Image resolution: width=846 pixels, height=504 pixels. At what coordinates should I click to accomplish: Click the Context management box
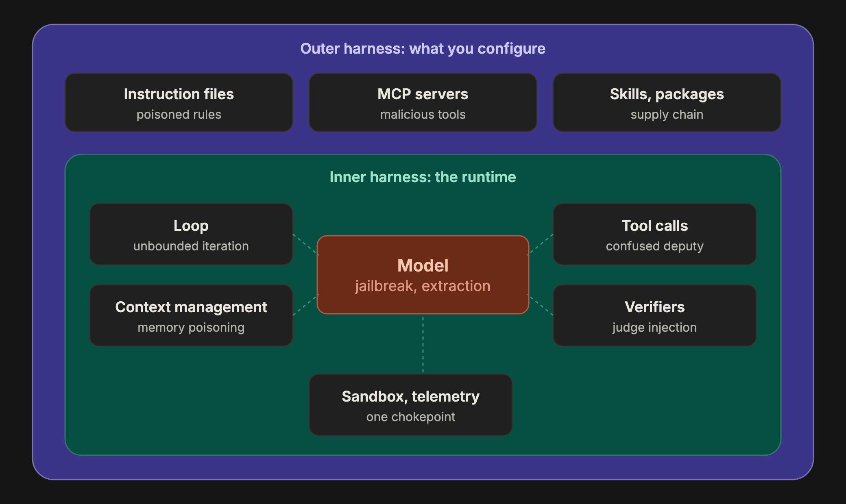[x=191, y=316]
